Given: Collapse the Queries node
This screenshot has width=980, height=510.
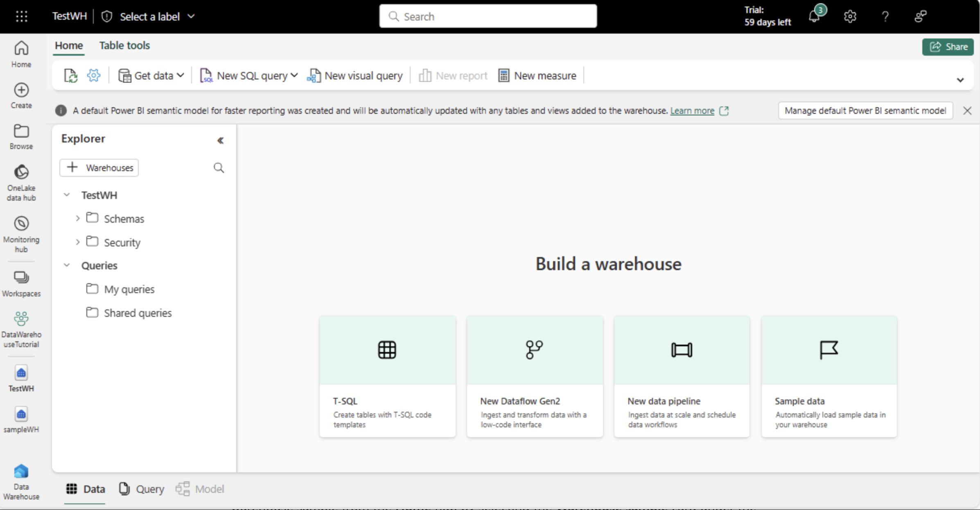Looking at the screenshot, I should tap(67, 265).
